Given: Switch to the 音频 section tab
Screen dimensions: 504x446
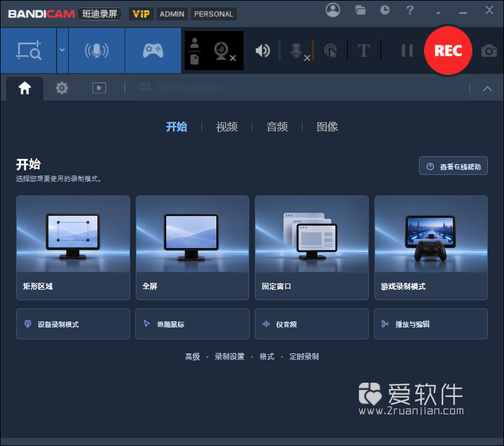Looking at the screenshot, I should tap(276, 127).
